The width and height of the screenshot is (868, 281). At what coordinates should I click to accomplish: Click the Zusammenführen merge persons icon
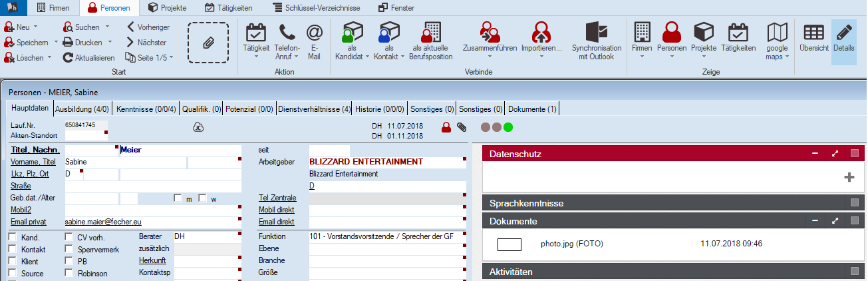490,31
